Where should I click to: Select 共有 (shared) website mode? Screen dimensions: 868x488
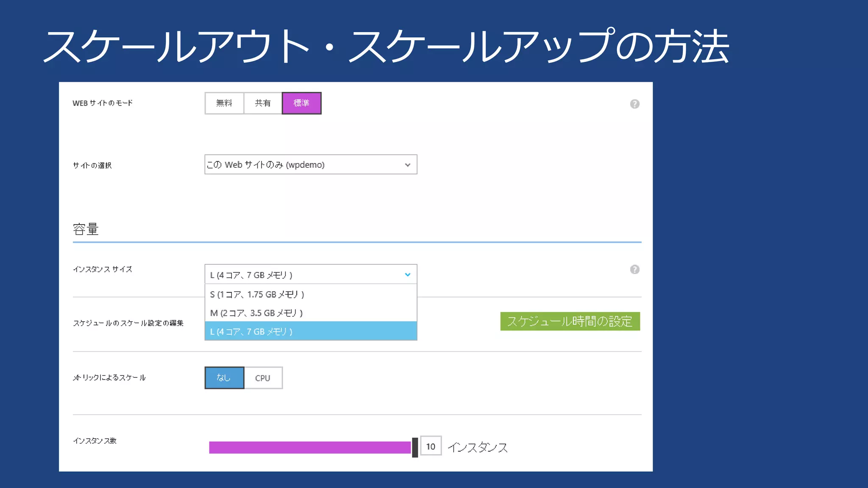pos(263,103)
